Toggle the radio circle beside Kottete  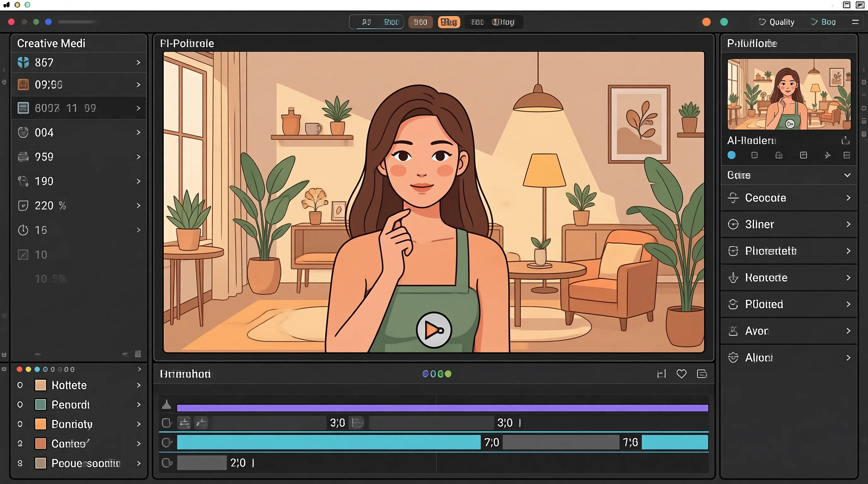coord(20,385)
